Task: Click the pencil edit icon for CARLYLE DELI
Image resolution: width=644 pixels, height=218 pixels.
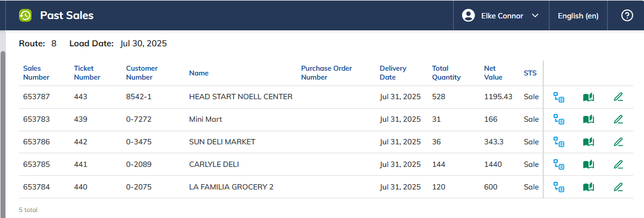Action: pyautogui.click(x=618, y=165)
